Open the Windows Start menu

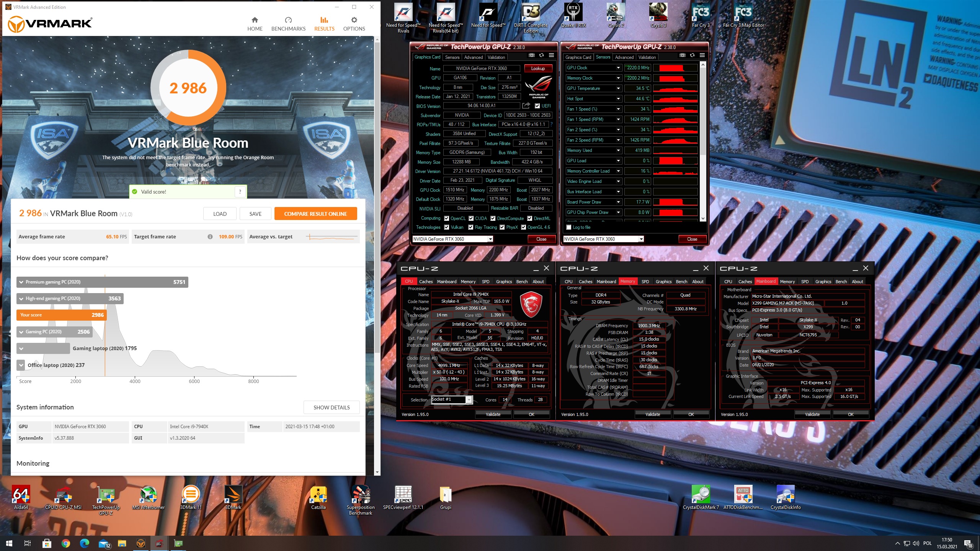click(9, 543)
